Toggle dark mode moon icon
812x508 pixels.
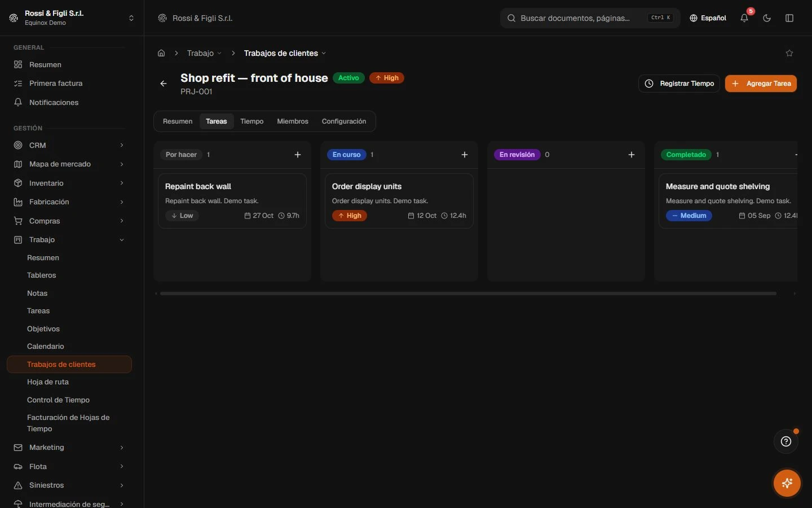pyautogui.click(x=767, y=18)
